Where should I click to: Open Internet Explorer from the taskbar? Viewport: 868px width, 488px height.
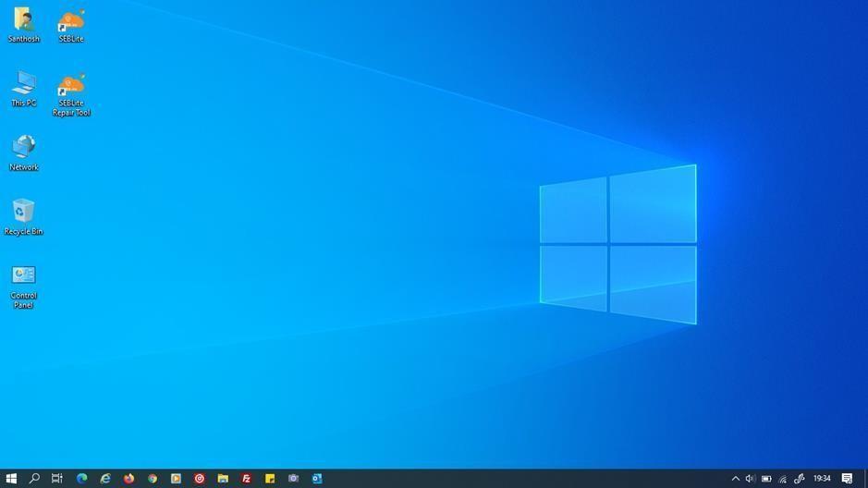click(105, 479)
